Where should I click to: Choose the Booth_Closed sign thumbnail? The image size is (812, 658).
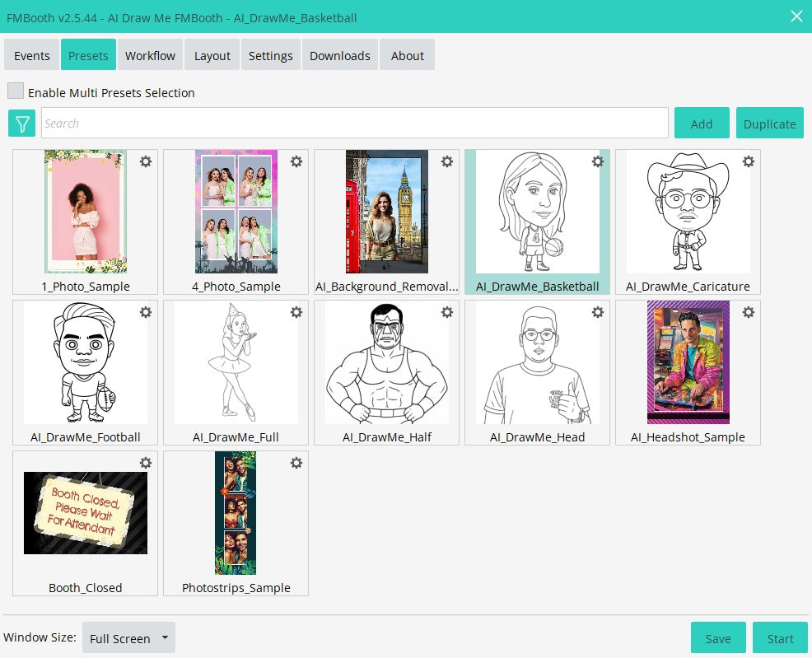(86, 512)
